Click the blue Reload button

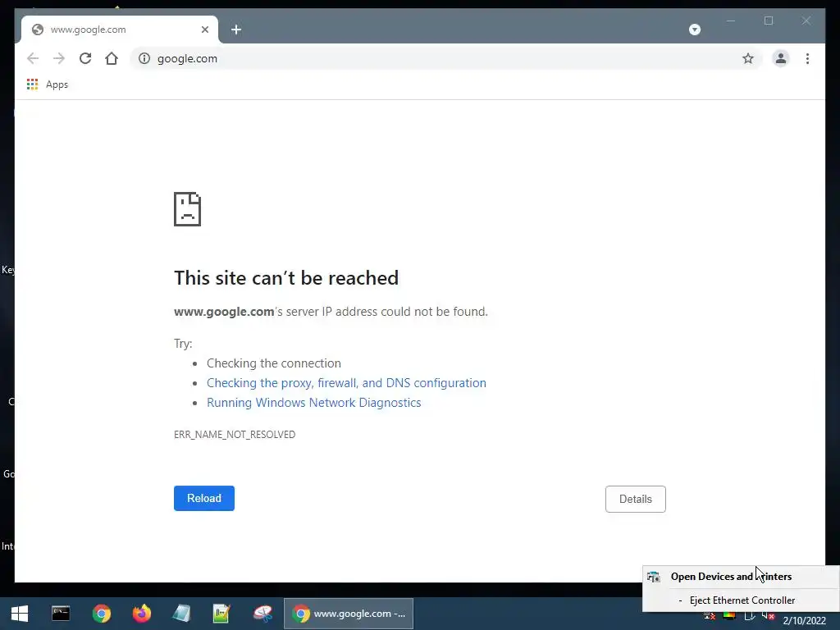(x=204, y=498)
